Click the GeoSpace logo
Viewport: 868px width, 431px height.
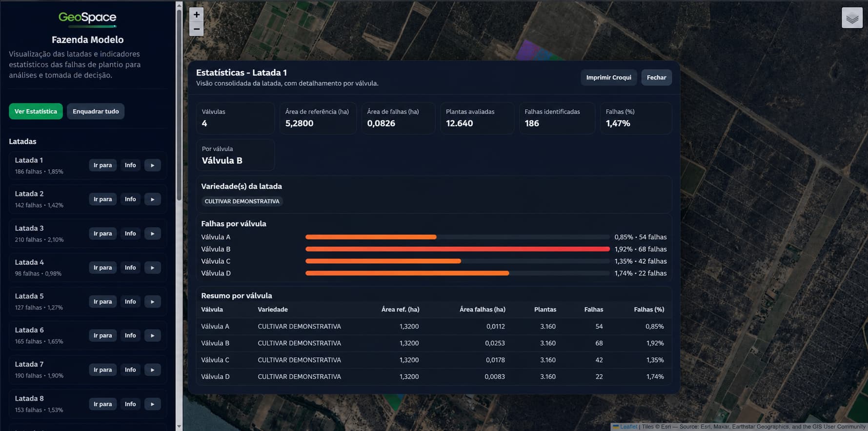(x=87, y=18)
